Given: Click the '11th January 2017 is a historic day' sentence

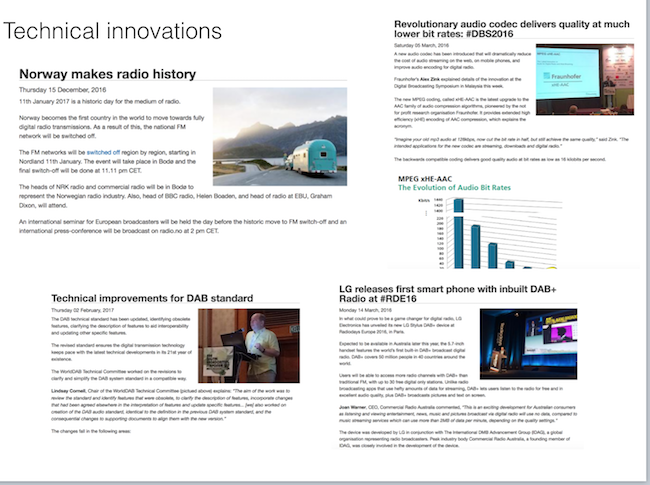Looking at the screenshot, I should (x=99, y=102).
